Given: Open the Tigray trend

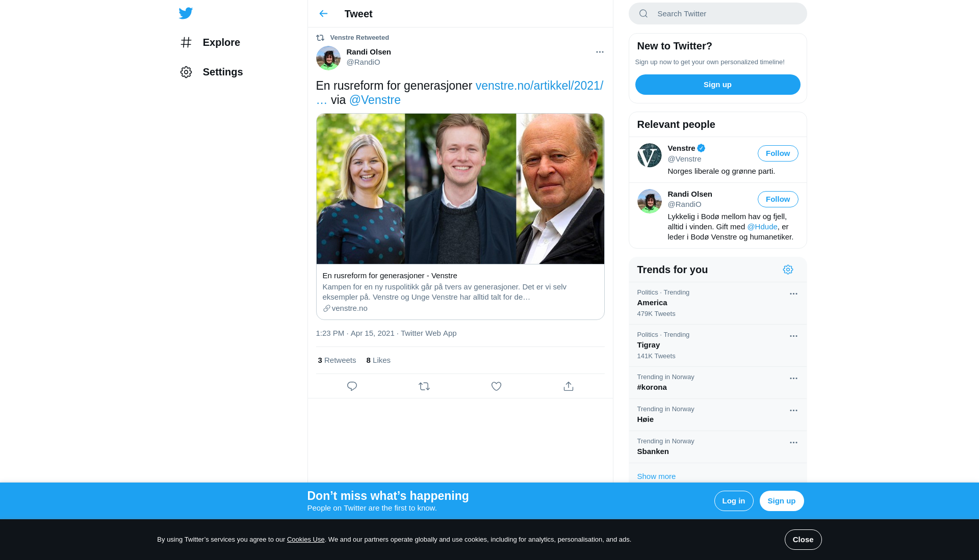Looking at the screenshot, I should coord(717,345).
